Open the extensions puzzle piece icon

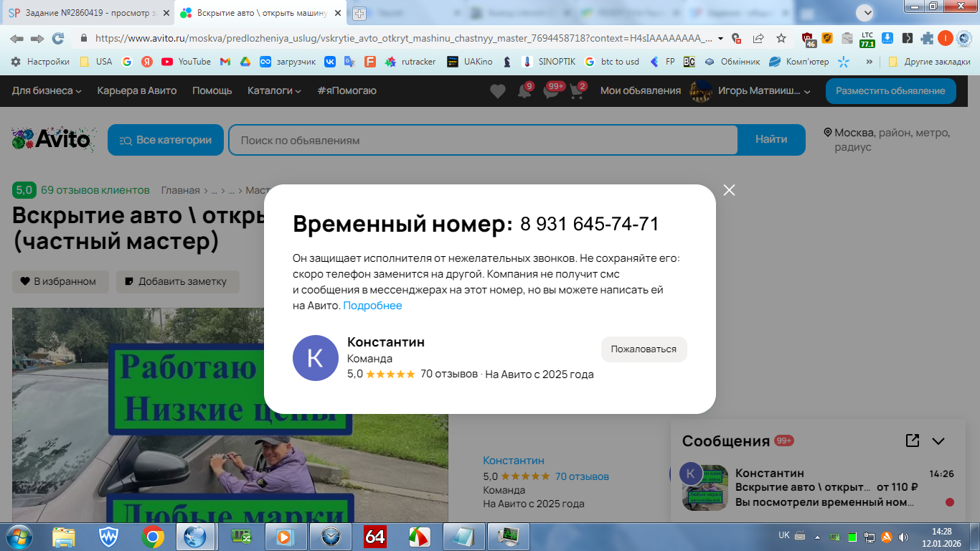click(927, 39)
